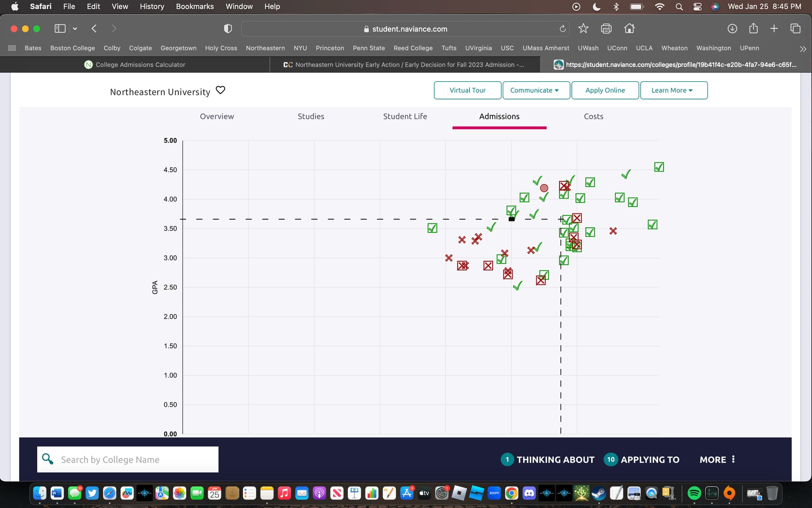812x508 pixels.
Task: Open Google Chrome from the Dock
Action: coord(512,493)
